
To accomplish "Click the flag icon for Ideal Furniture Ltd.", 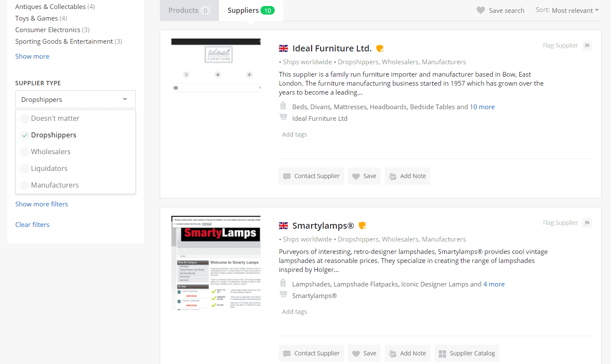I will coord(587,45).
